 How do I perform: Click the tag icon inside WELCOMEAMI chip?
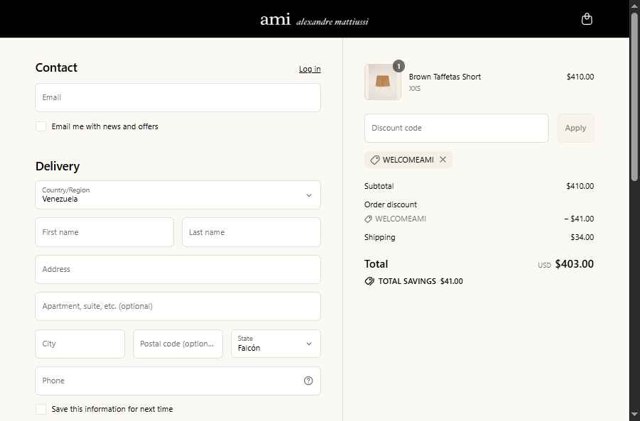[x=375, y=160]
